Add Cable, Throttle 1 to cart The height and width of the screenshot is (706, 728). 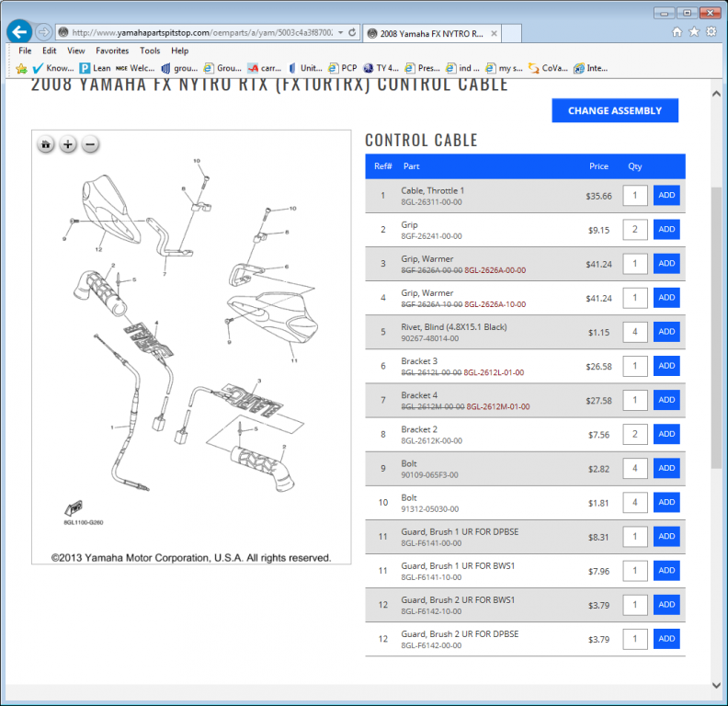666,195
